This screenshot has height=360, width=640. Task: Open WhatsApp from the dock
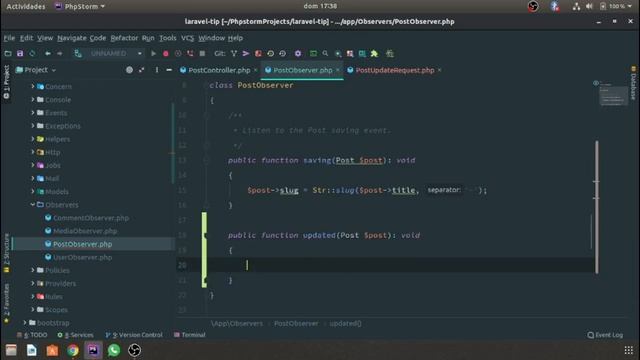point(114,350)
